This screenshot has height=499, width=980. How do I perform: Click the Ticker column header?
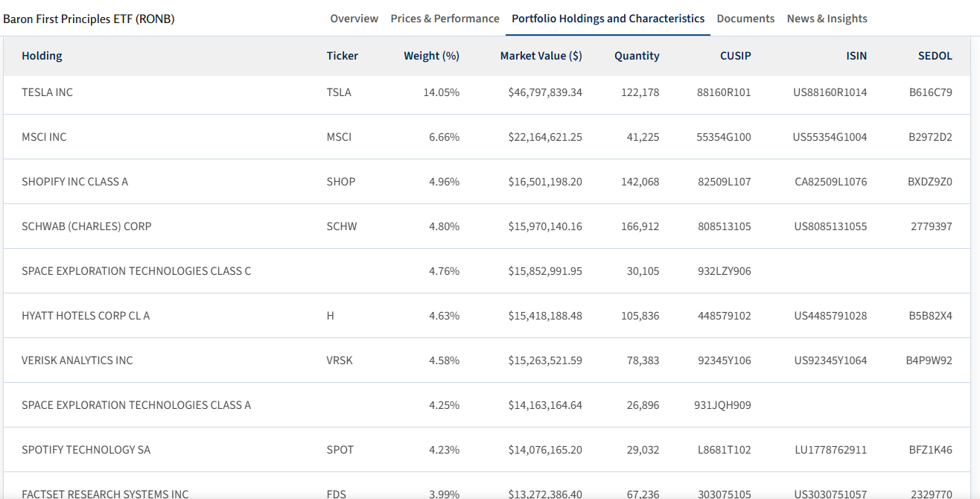(342, 56)
